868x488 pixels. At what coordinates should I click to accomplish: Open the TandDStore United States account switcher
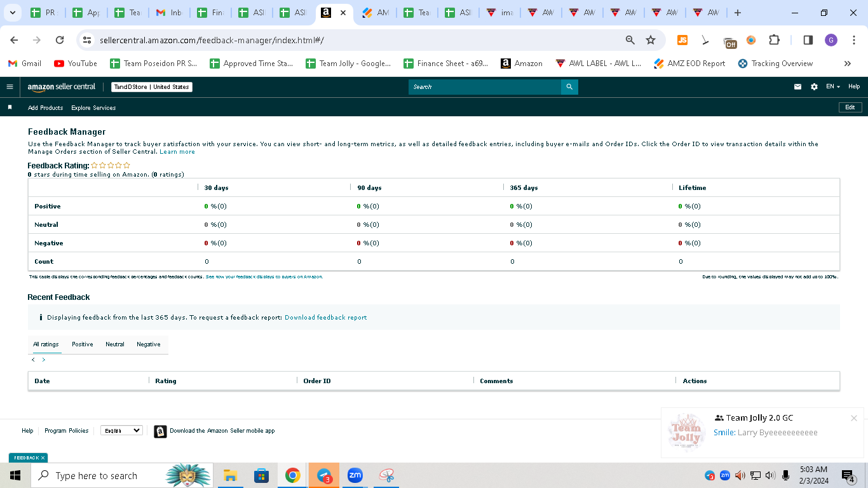(x=152, y=87)
